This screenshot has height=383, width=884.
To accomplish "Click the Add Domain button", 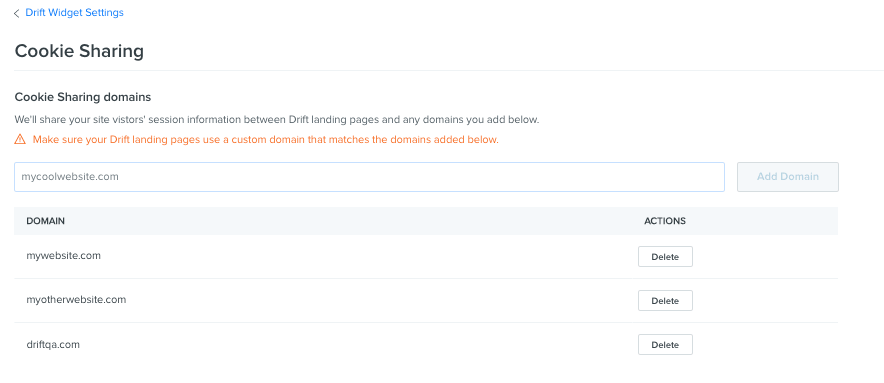I will click(x=788, y=177).
